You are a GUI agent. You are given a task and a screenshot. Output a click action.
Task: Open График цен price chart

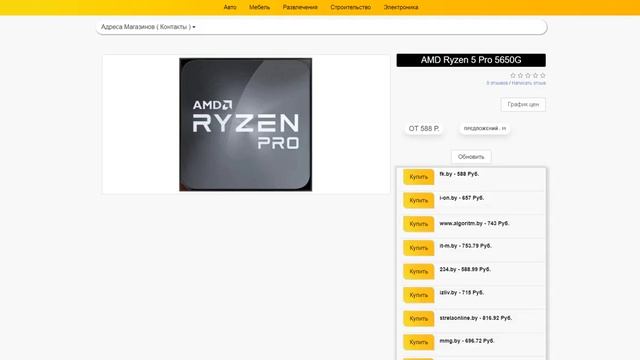pos(523,104)
